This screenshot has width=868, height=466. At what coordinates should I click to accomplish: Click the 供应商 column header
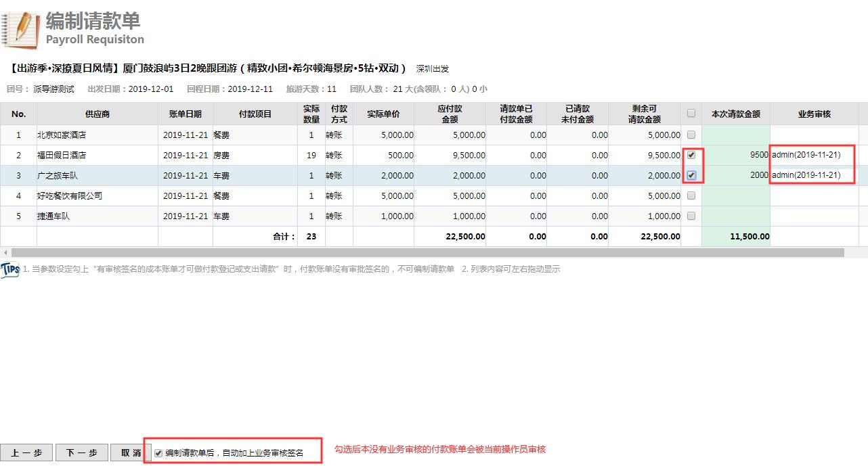pos(97,114)
